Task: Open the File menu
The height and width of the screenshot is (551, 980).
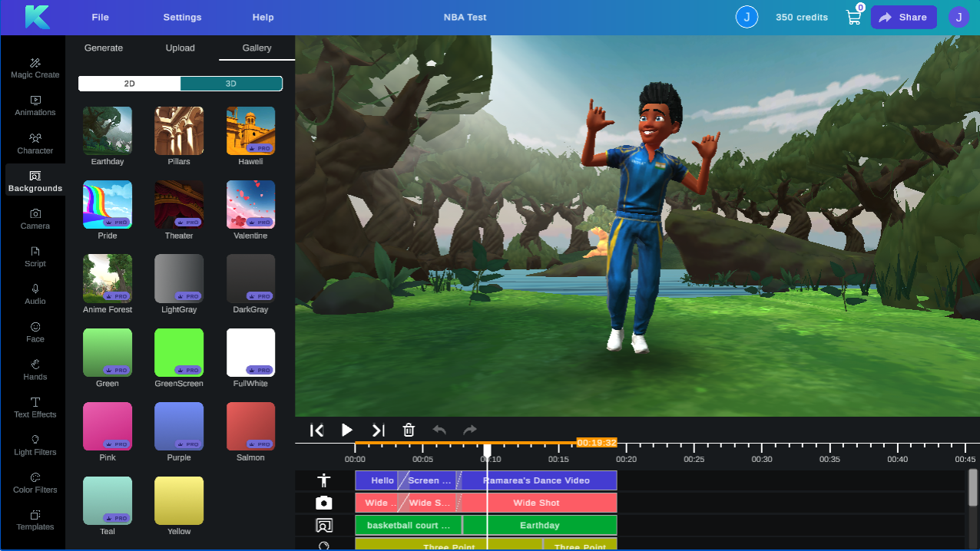Action: [x=100, y=17]
